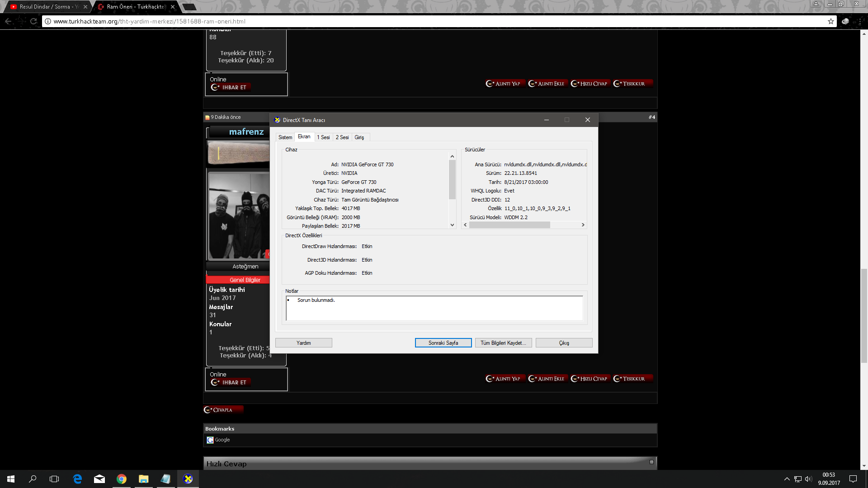Show hidden system tray icons
This screenshot has height=488, width=868.
click(787, 479)
